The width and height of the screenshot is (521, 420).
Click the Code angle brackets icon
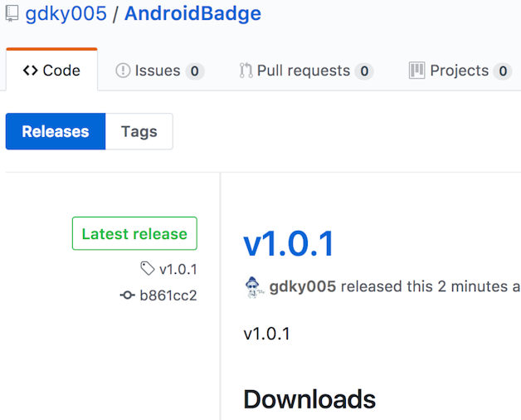[30, 71]
